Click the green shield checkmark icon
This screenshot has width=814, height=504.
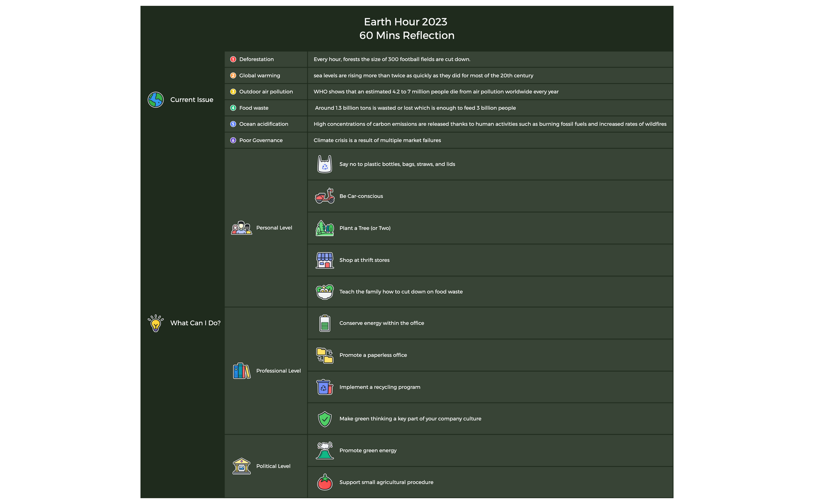324,419
